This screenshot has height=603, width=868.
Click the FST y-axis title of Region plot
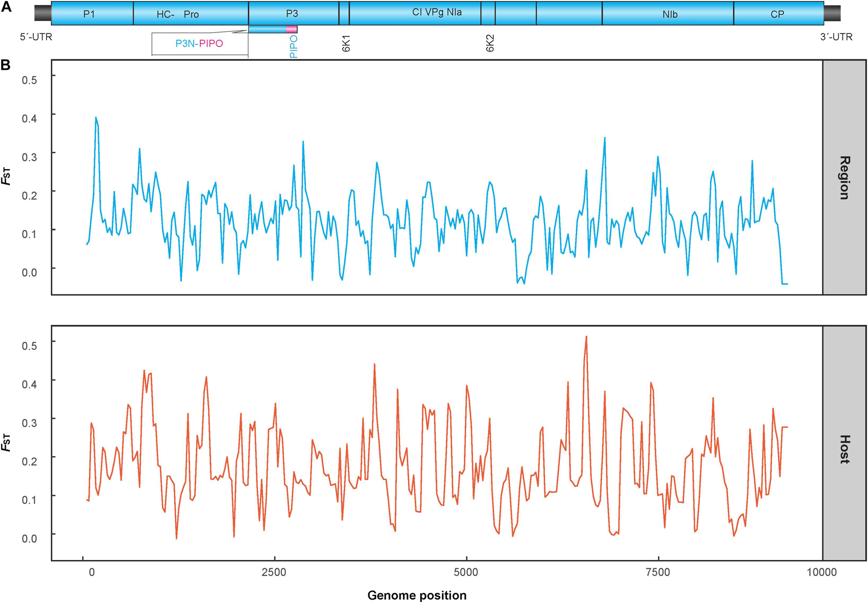click(6, 176)
